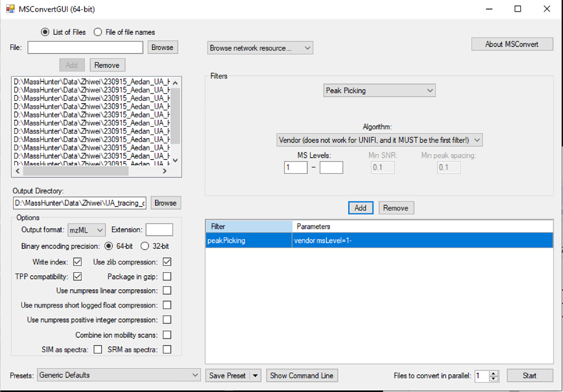
Task: Enable Combine ion mobility scans
Action: click(x=167, y=335)
